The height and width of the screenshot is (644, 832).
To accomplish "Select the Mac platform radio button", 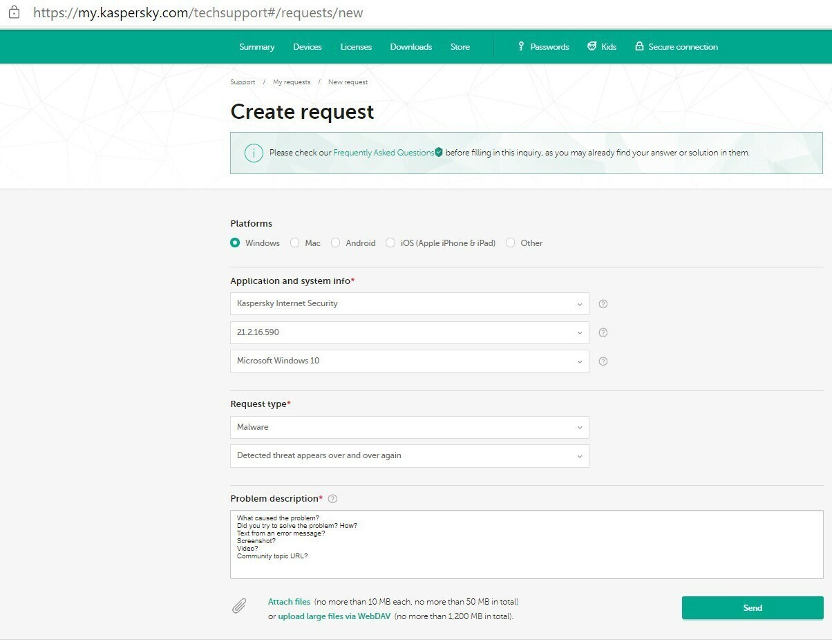I will click(x=295, y=243).
